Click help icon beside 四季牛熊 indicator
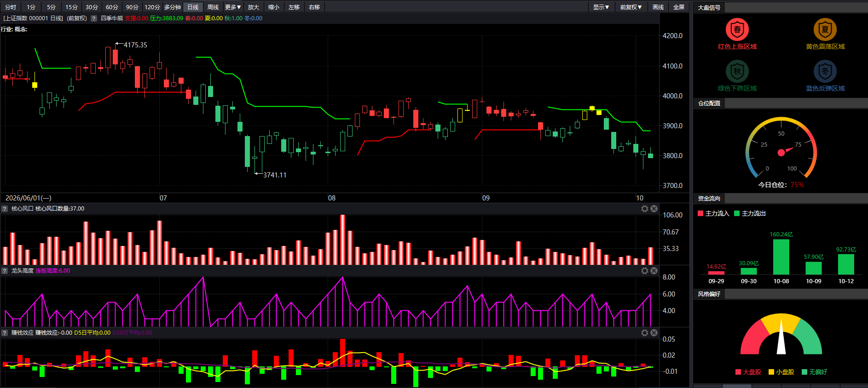The width and height of the screenshot is (868, 388). point(94,18)
